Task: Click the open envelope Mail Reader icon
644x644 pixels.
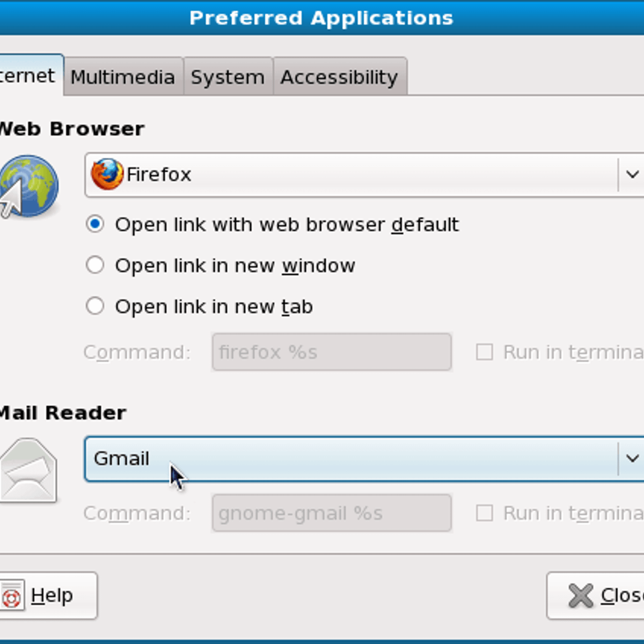Action: click(x=28, y=470)
